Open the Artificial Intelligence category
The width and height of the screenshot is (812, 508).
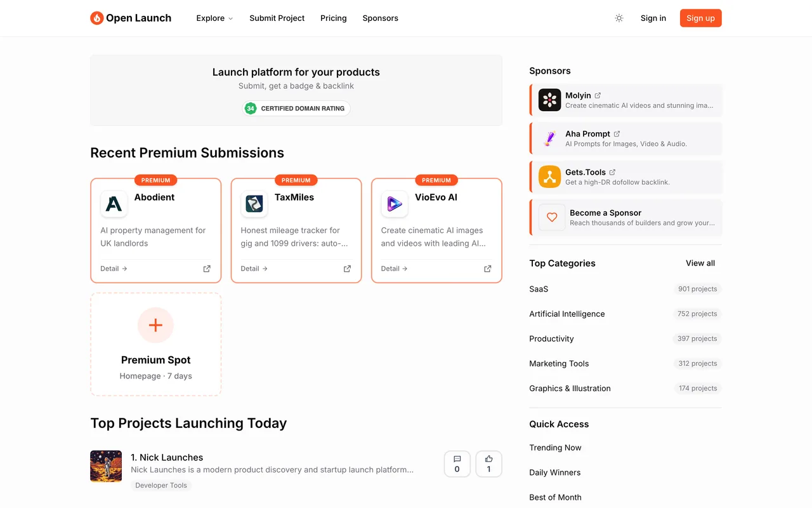567,314
